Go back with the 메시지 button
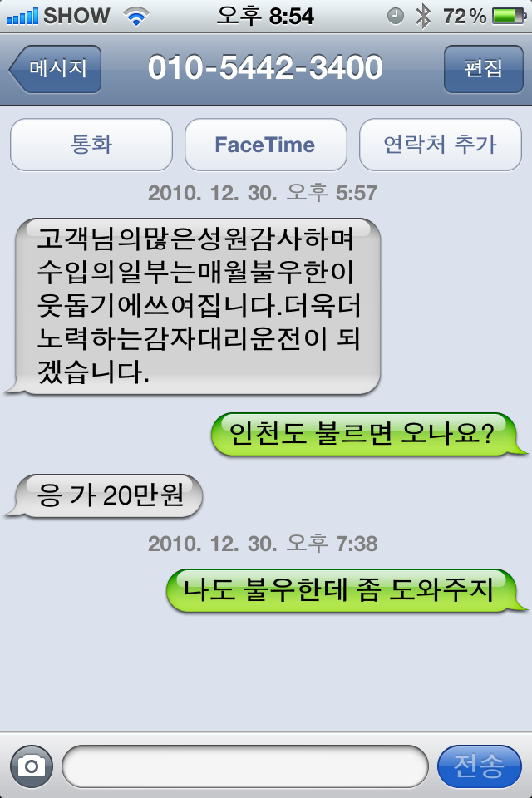532x798 pixels. pos(56,69)
